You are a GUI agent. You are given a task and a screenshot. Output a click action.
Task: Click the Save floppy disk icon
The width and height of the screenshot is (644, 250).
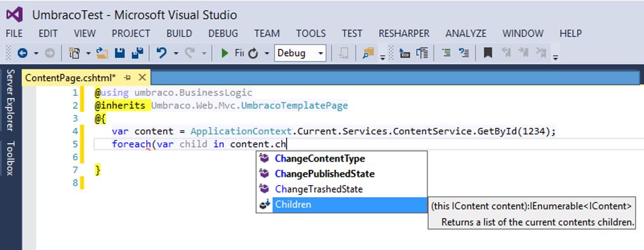[119, 53]
